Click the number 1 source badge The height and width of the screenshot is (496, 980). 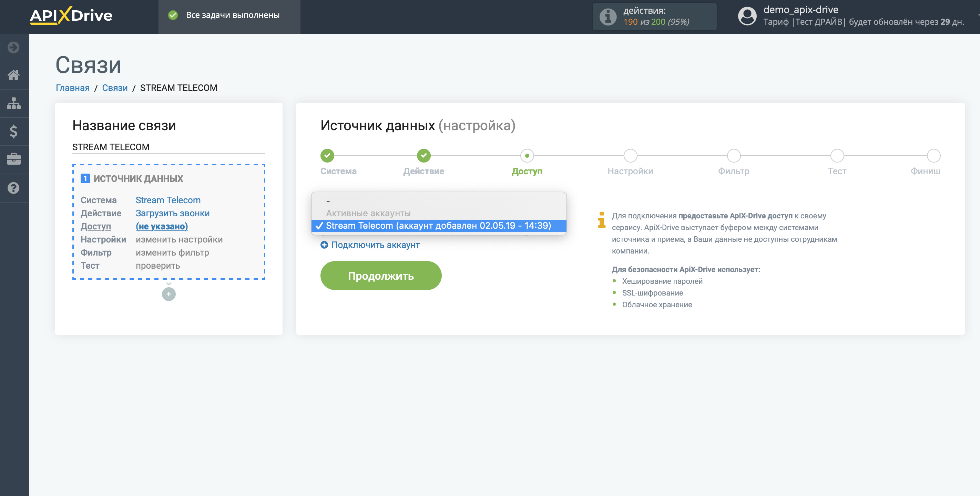[85, 178]
